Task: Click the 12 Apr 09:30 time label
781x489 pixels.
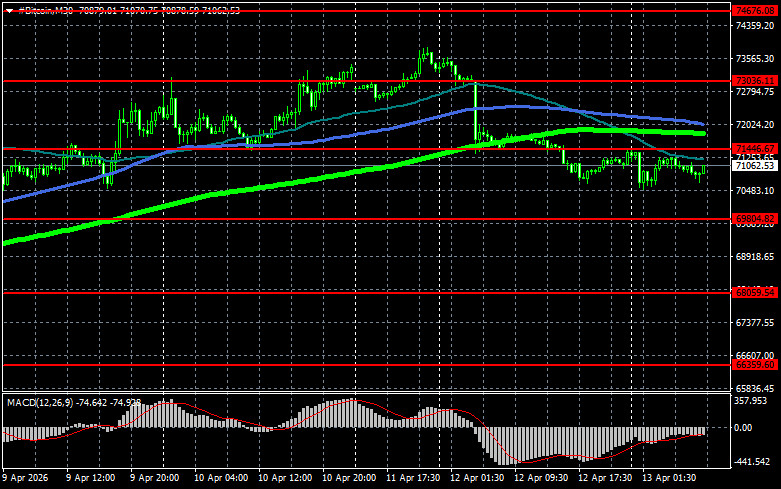Action: tap(541, 478)
